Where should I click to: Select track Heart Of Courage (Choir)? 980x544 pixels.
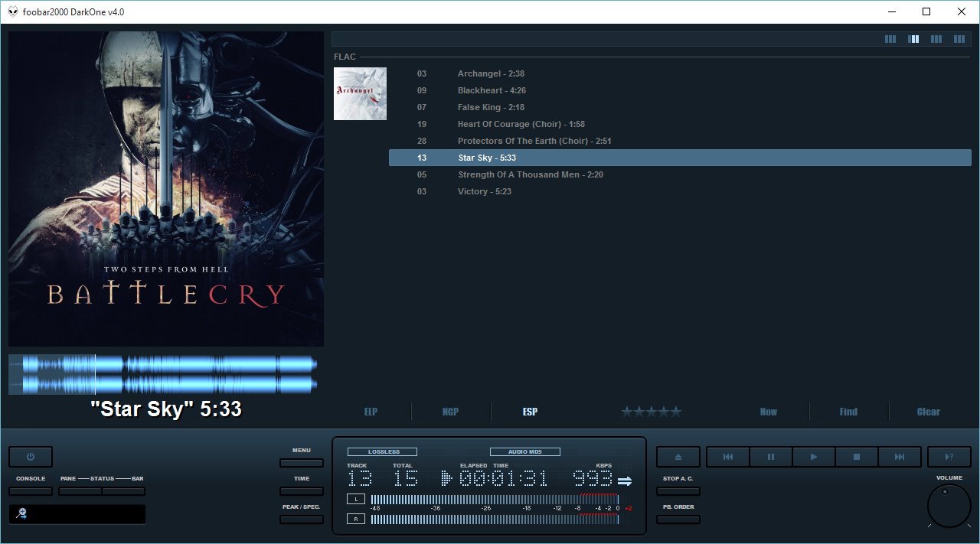(680, 124)
